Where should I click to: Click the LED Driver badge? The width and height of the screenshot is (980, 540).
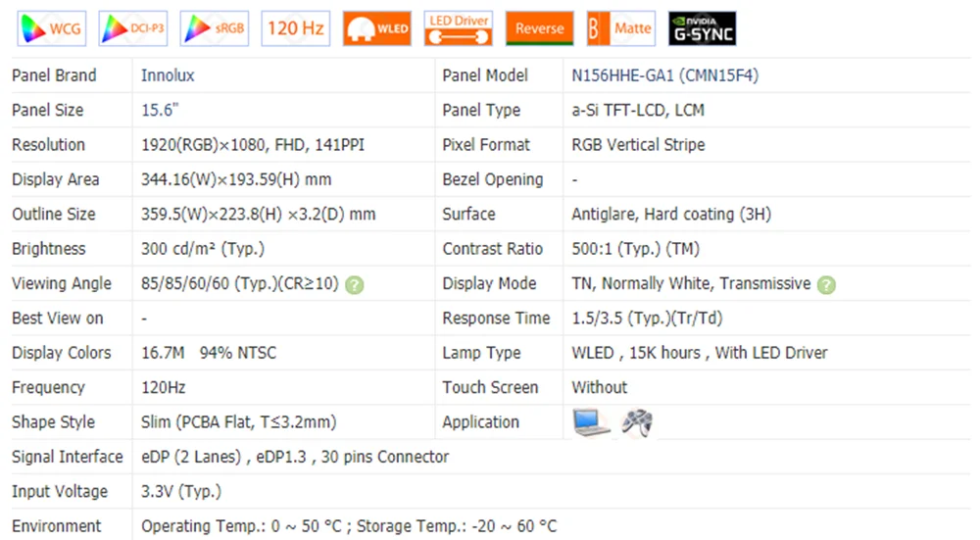point(458,28)
